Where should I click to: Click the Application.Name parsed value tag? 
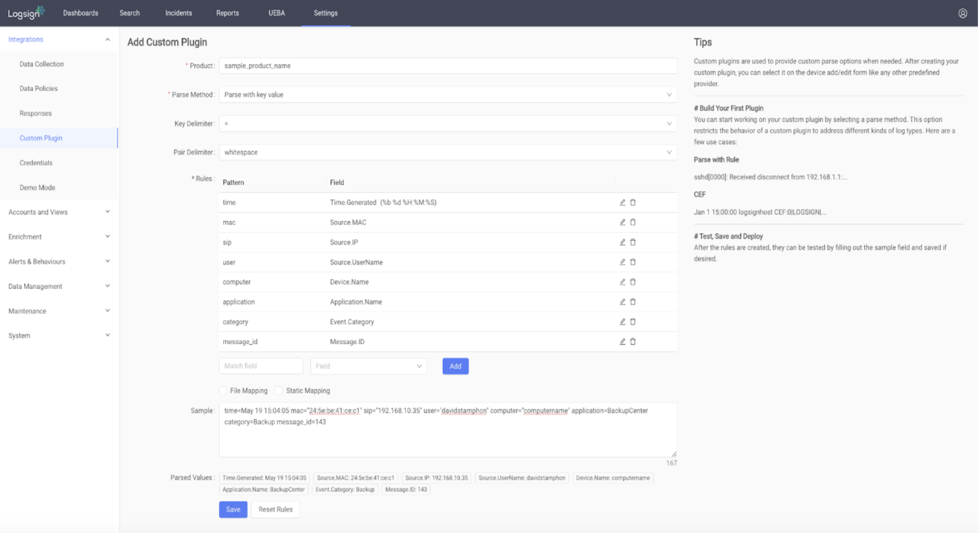[263, 490]
